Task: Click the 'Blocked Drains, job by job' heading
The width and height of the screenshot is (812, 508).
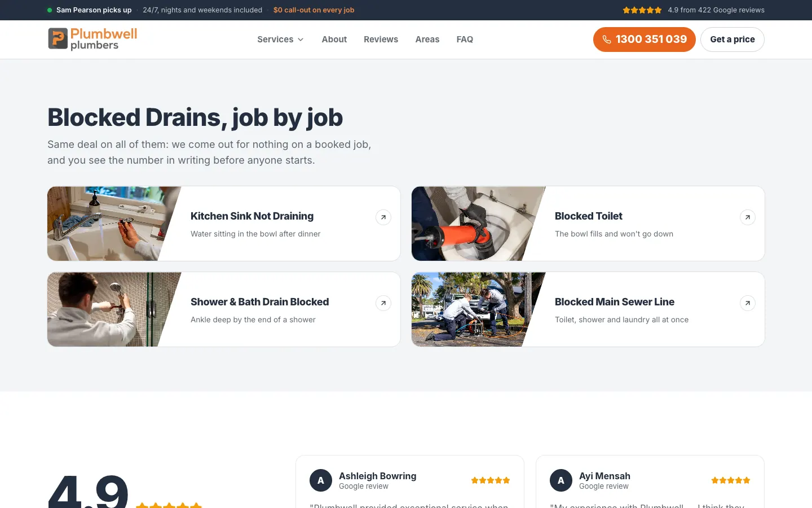Action: (195, 117)
